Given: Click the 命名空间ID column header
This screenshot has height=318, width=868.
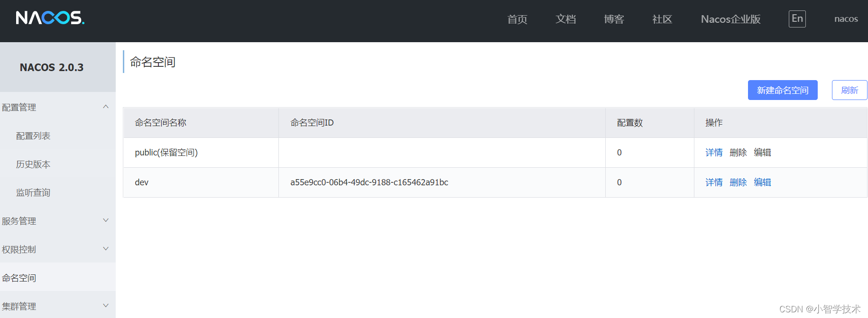Looking at the screenshot, I should [442, 123].
